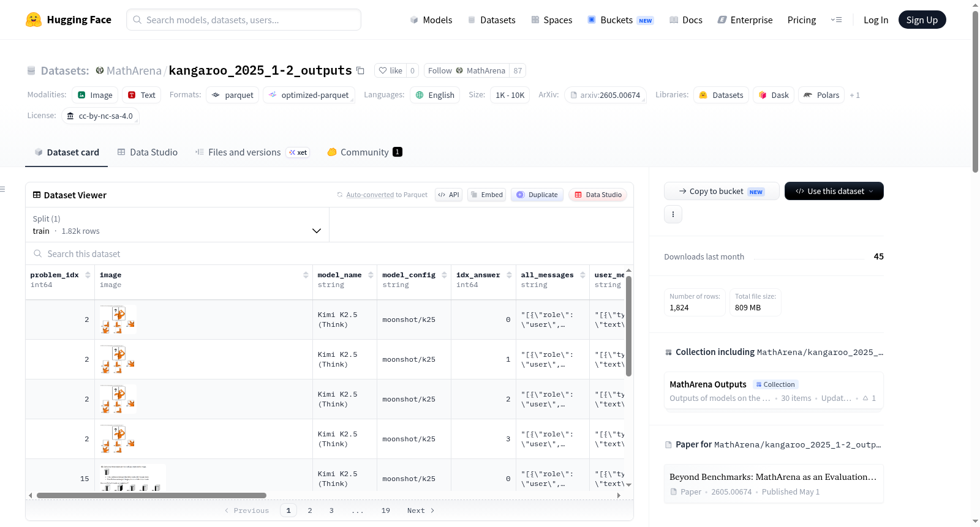Go to Models in navigation
980x527 pixels.
431,20
